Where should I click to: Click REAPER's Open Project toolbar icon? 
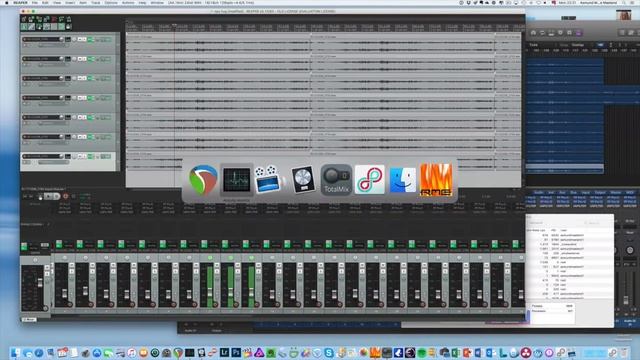coord(31,19)
